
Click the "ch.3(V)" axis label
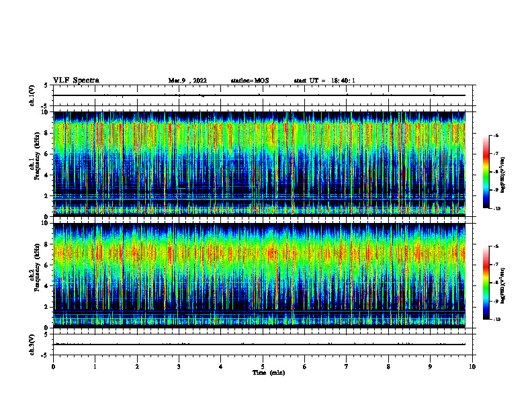point(32,345)
